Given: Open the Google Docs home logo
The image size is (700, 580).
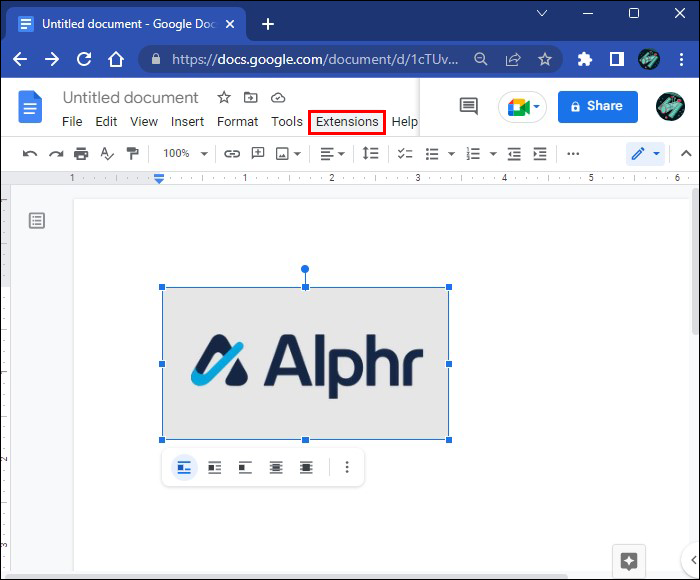Looking at the screenshot, I should (x=30, y=106).
